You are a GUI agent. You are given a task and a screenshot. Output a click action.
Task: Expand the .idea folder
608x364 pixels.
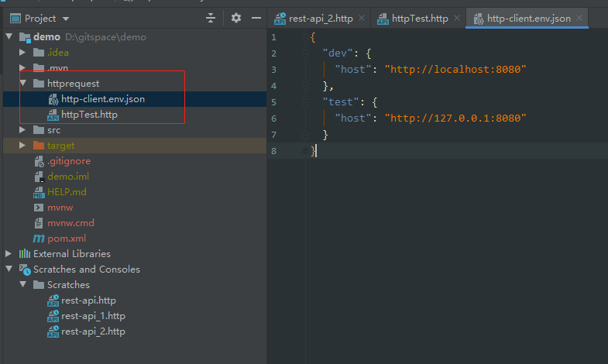pyautogui.click(x=23, y=52)
